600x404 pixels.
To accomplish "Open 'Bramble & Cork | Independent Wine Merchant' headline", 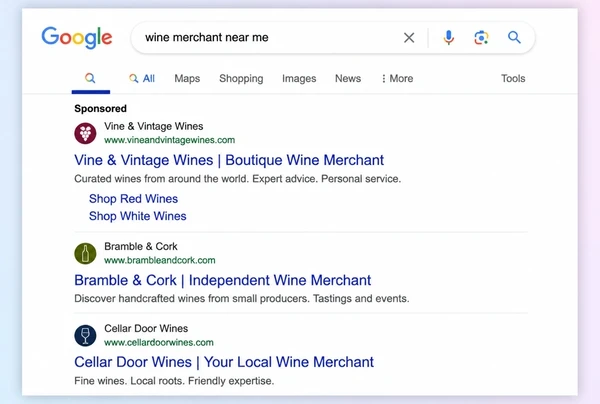I will click(223, 280).
